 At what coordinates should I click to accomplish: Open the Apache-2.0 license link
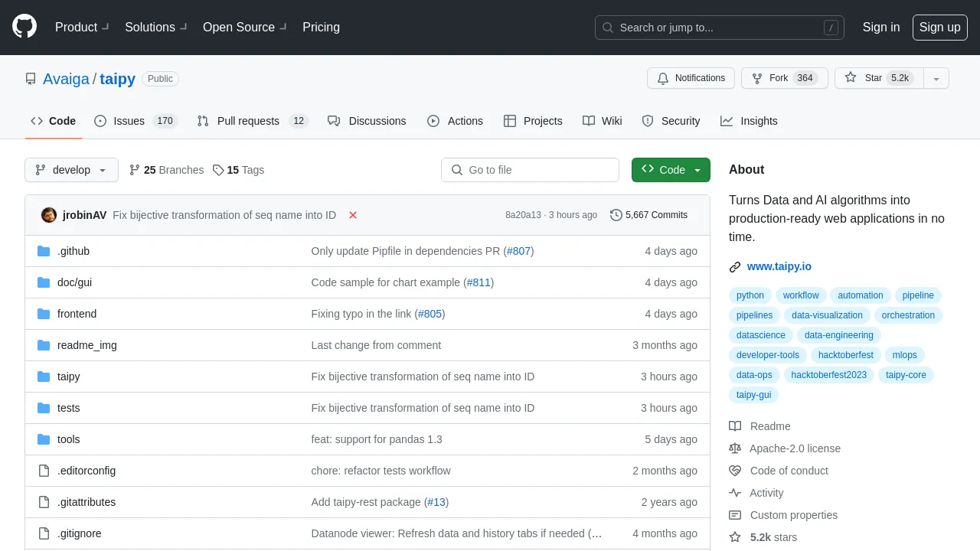point(785,448)
